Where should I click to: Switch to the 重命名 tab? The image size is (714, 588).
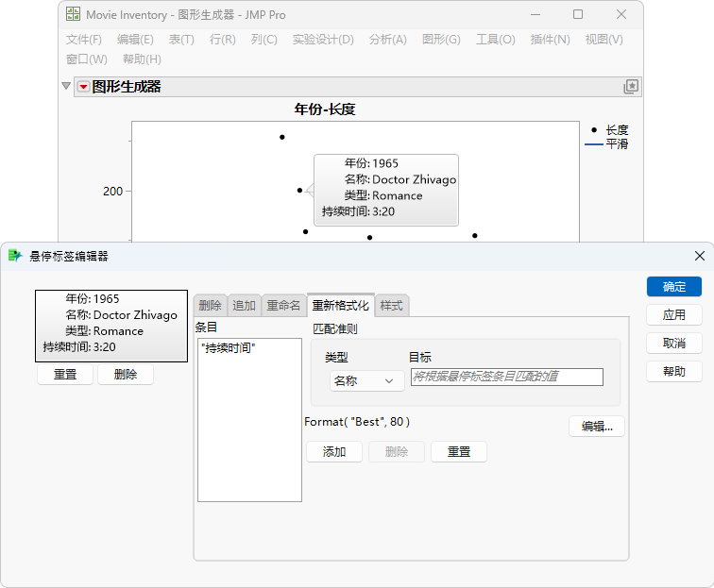[x=283, y=306]
